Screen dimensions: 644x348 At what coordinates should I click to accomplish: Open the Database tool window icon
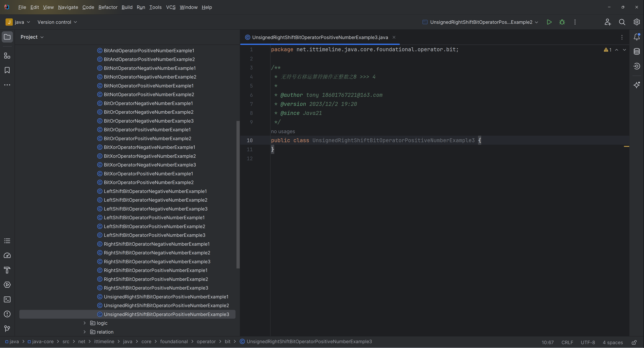(636, 51)
